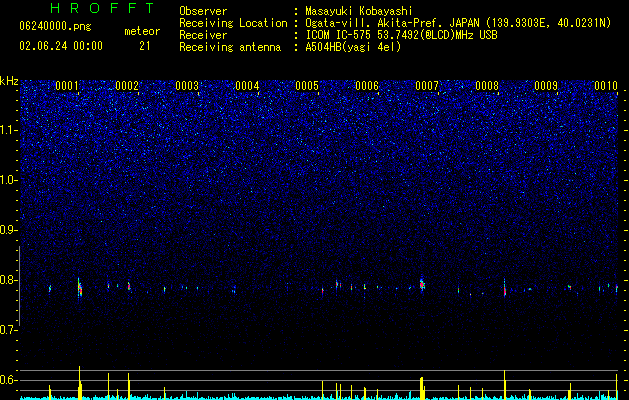This screenshot has height=400, width=629.
Task: Click the 0009 time marker
Action: click(546, 86)
